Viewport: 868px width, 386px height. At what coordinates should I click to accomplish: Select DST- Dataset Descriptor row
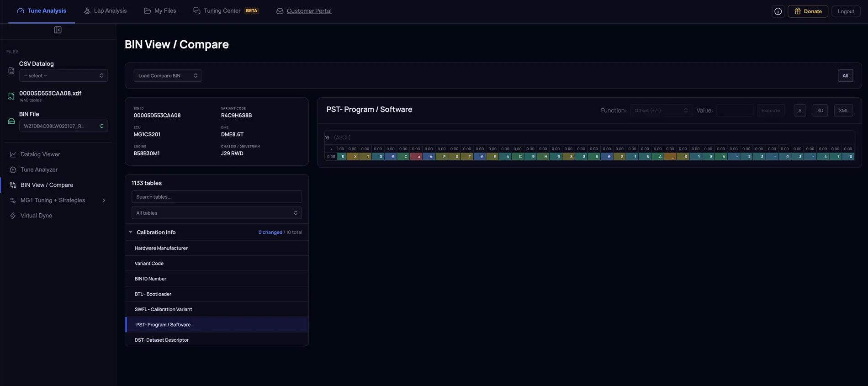click(217, 340)
